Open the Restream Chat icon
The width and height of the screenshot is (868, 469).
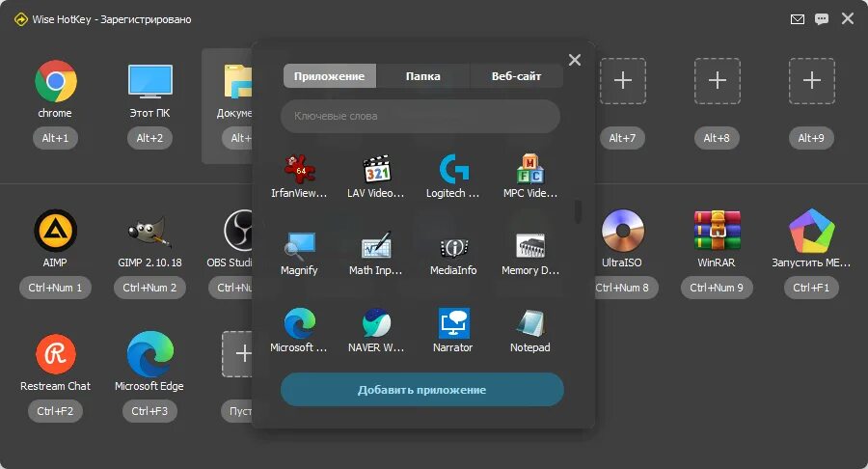[55, 354]
